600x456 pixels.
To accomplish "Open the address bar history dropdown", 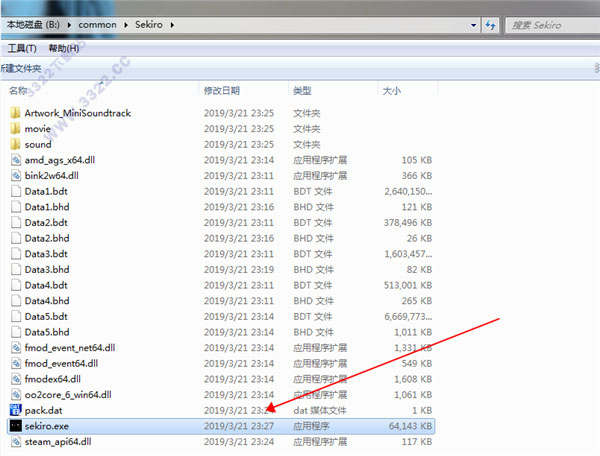I will click(x=472, y=24).
